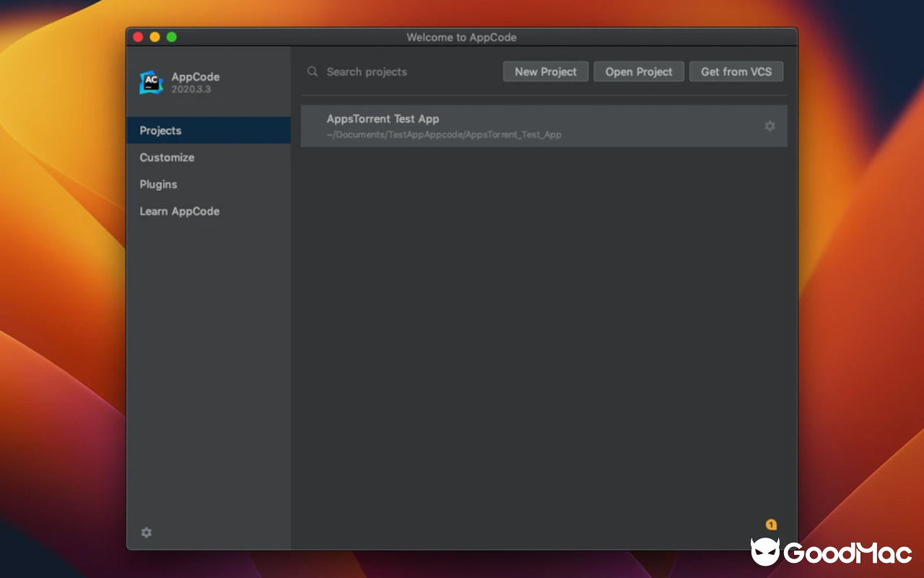Click the AppCode 2020.3.3 version text
This screenshot has width=924, height=578.
(x=191, y=88)
